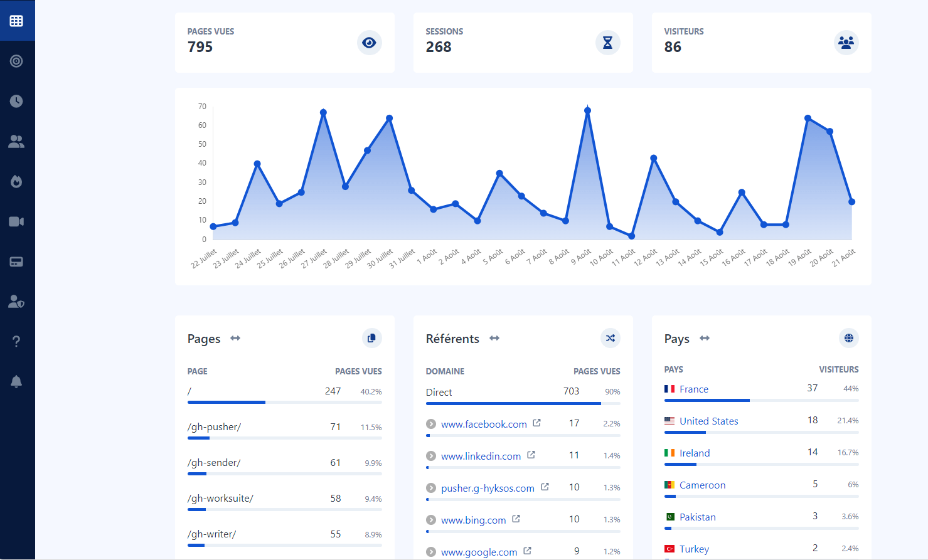Open the www.linkedin.com referrer link
This screenshot has width=928, height=560.
point(481,456)
